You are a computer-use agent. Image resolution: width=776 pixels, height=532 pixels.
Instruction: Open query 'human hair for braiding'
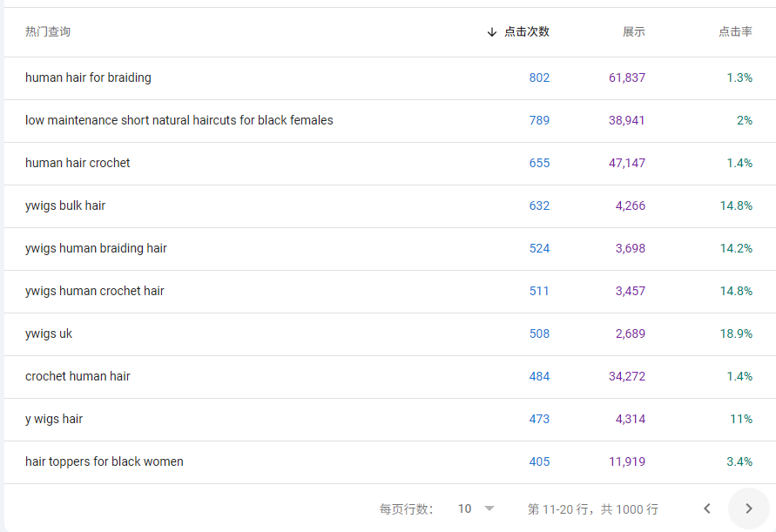tap(88, 77)
